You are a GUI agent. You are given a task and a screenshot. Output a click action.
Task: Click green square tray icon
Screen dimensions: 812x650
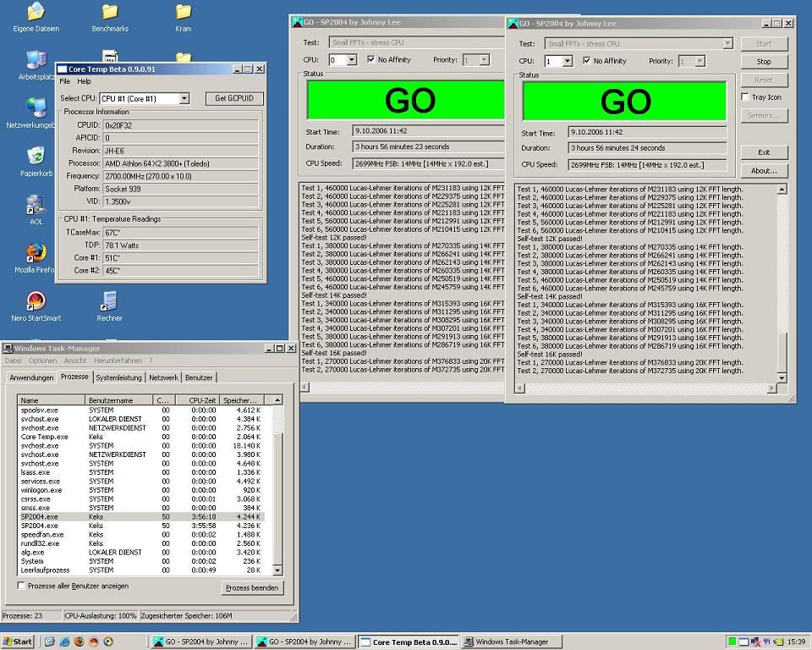732,642
